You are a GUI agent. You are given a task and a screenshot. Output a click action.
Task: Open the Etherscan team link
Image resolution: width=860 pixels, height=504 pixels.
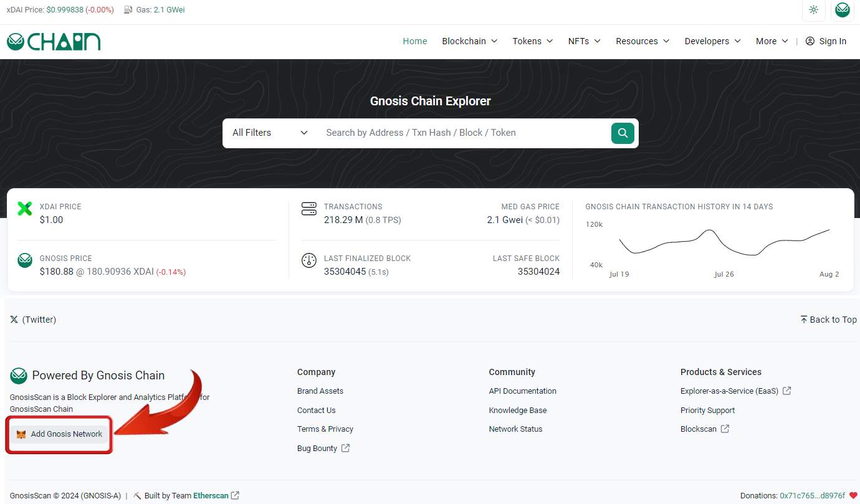[211, 496]
